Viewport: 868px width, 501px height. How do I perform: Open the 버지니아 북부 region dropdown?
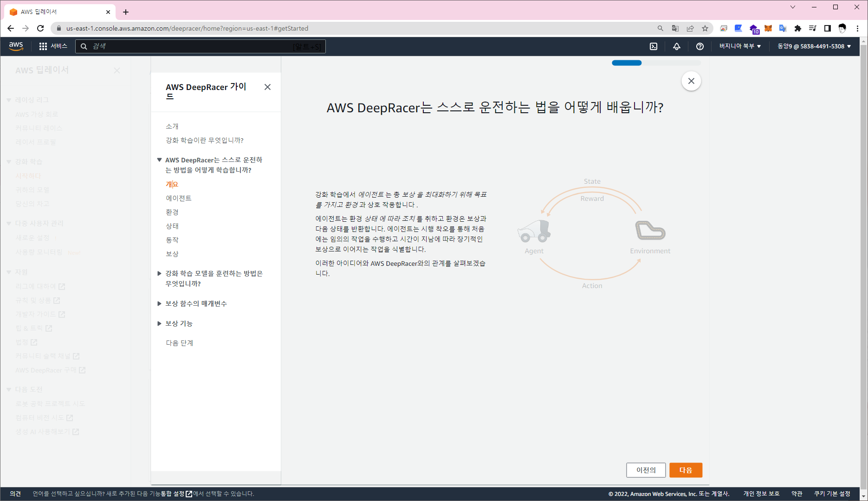(x=740, y=46)
